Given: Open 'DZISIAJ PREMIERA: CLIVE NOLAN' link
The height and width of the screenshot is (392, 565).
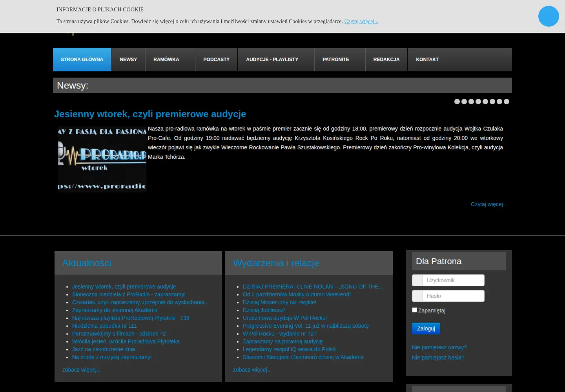Looking at the screenshot, I should [313, 287].
